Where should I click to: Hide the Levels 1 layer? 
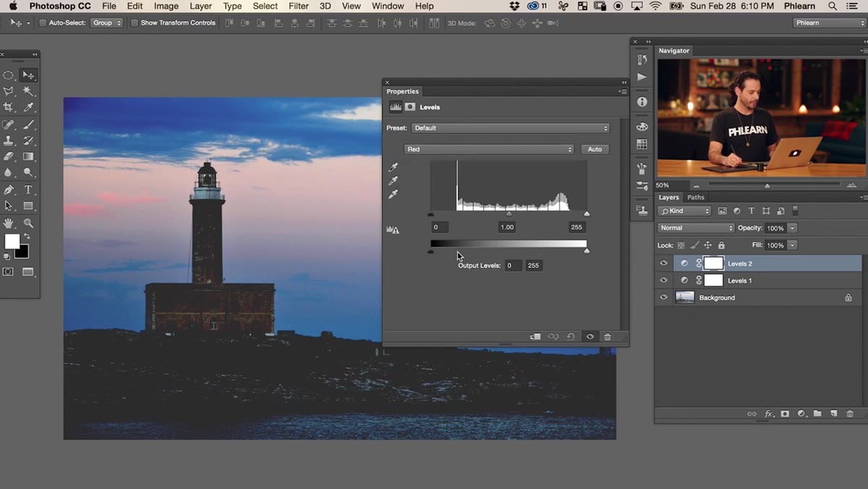(663, 281)
